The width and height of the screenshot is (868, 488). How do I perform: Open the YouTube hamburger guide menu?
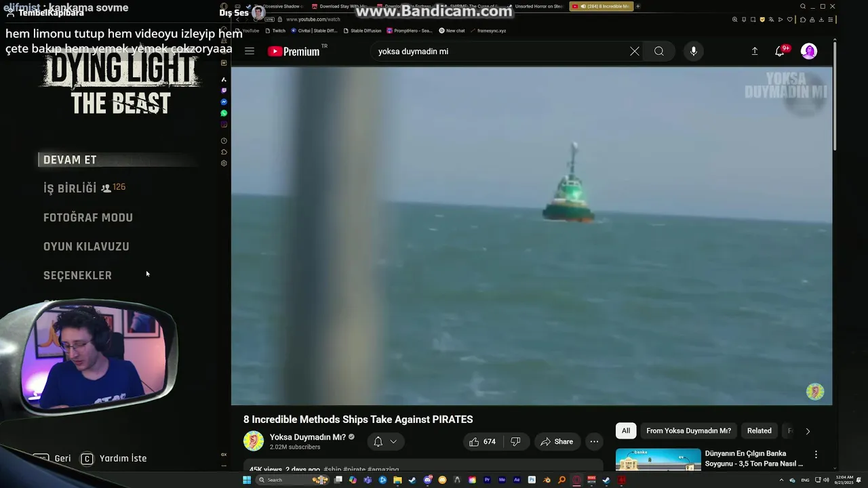[x=250, y=51]
